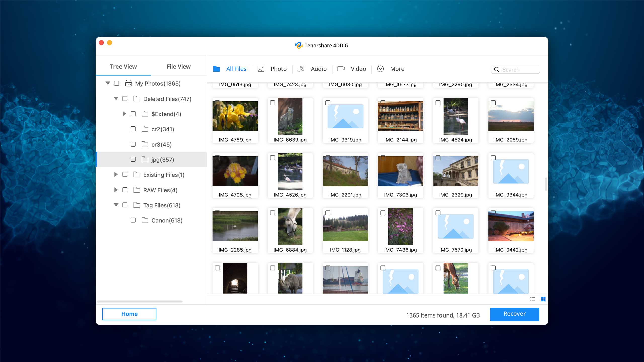Image resolution: width=644 pixels, height=362 pixels.
Task: Select the Video filter tab
Action: (x=351, y=69)
